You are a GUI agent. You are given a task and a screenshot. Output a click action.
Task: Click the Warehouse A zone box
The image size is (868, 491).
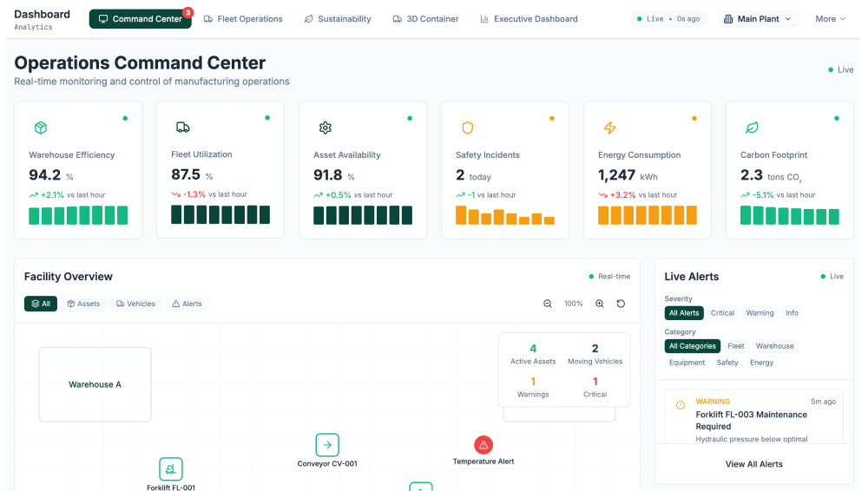[x=95, y=384]
